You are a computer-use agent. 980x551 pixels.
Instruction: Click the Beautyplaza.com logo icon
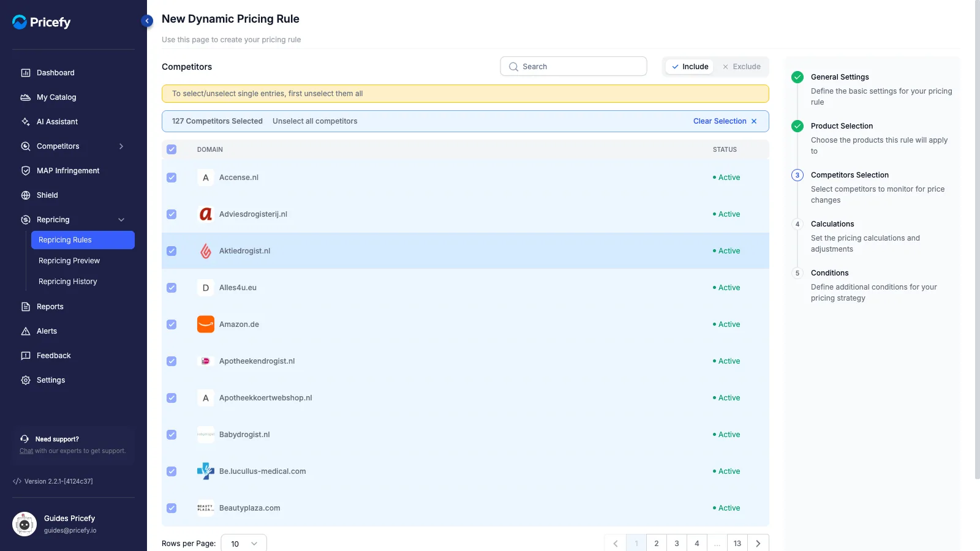206,508
